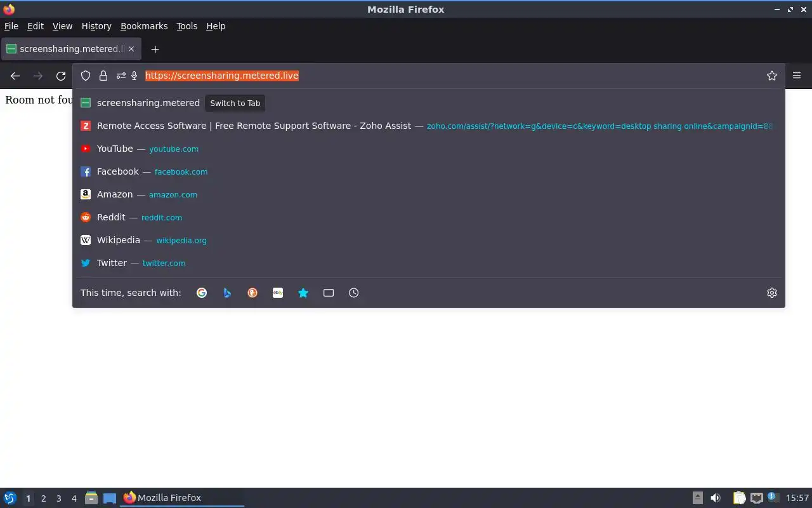Open the Bookmarks menu
Screen dimensions: 812x508
point(144,26)
